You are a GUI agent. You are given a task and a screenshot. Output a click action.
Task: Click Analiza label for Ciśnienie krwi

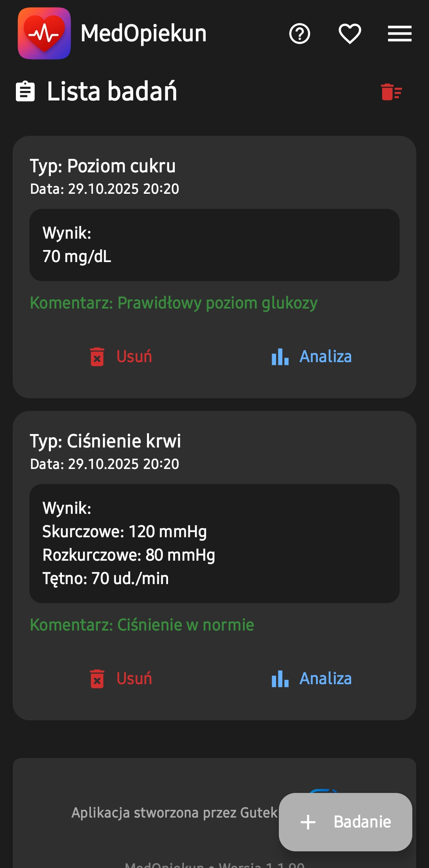[326, 679]
